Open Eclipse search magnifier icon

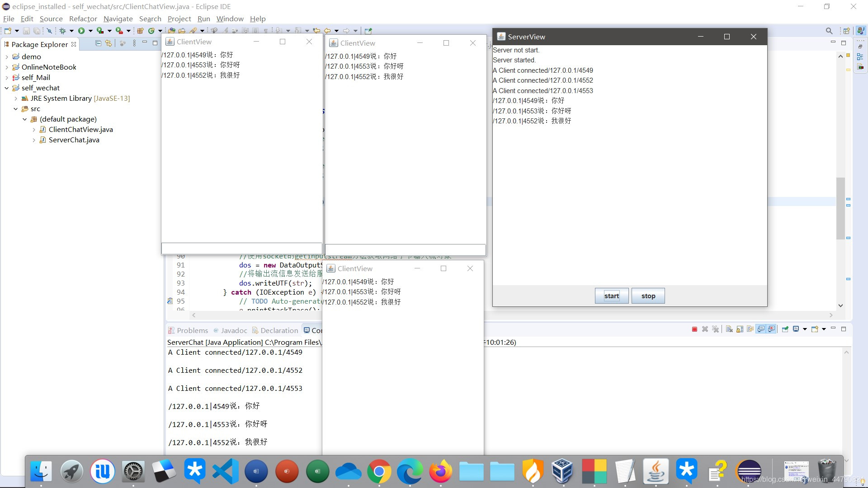pos(829,31)
